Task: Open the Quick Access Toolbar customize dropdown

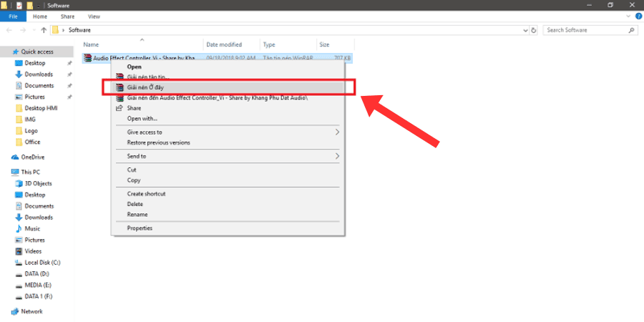Action: pos(38,6)
